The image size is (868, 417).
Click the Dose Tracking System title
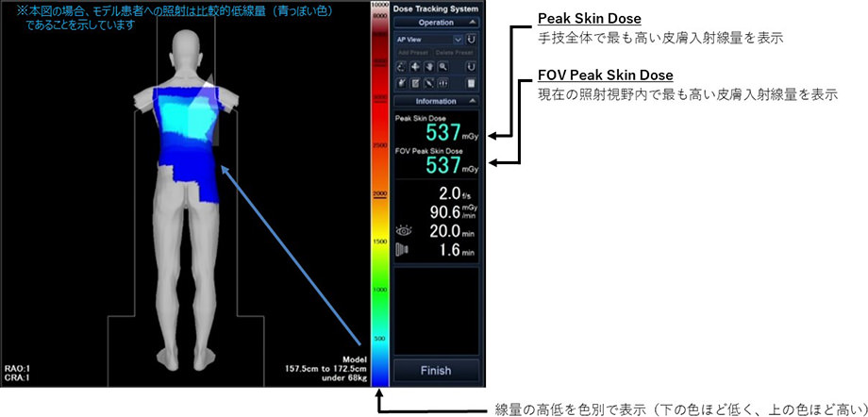point(436,8)
